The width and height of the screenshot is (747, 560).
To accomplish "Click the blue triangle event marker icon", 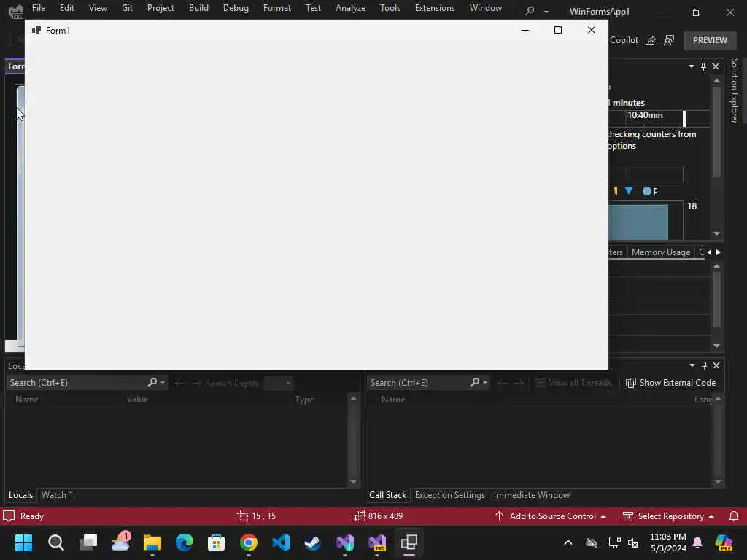I will click(x=629, y=190).
